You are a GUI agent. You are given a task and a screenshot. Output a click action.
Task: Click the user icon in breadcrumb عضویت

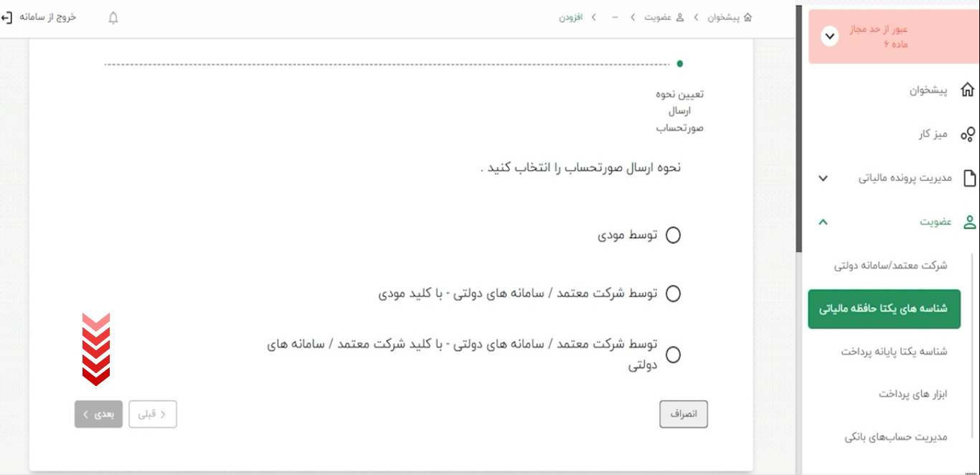pyautogui.click(x=680, y=17)
